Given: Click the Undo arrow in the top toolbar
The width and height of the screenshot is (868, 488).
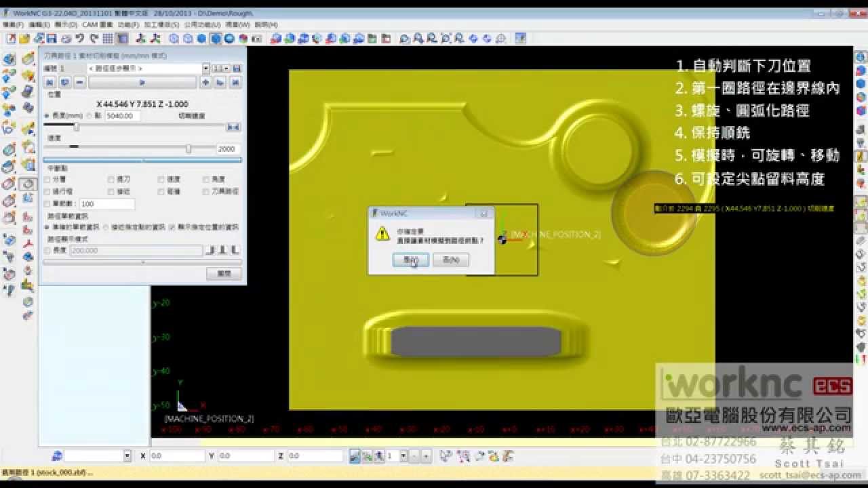Looking at the screenshot, I should click(x=80, y=39).
